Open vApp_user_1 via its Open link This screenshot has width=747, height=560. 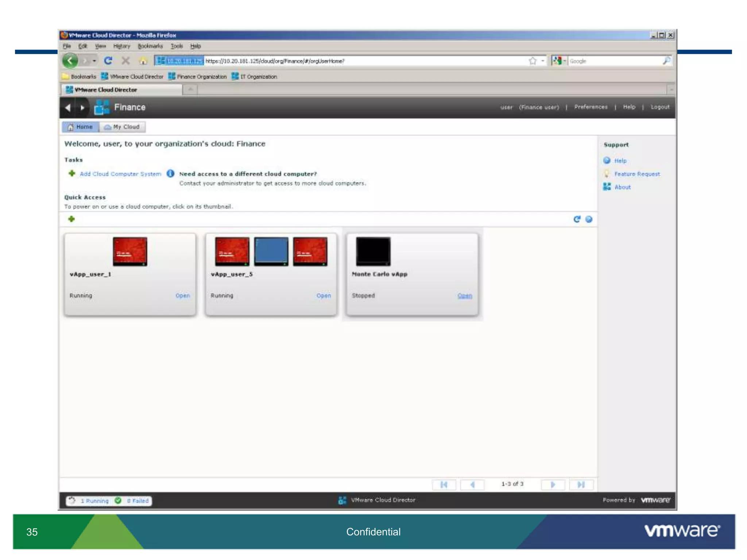[x=183, y=296]
